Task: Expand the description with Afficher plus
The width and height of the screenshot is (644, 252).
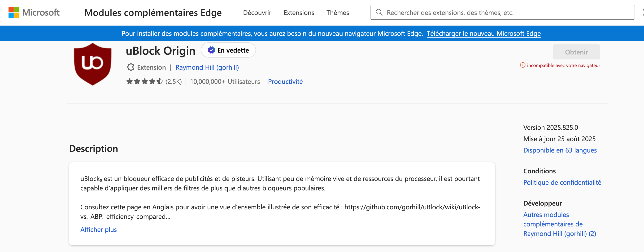Action: click(99, 229)
